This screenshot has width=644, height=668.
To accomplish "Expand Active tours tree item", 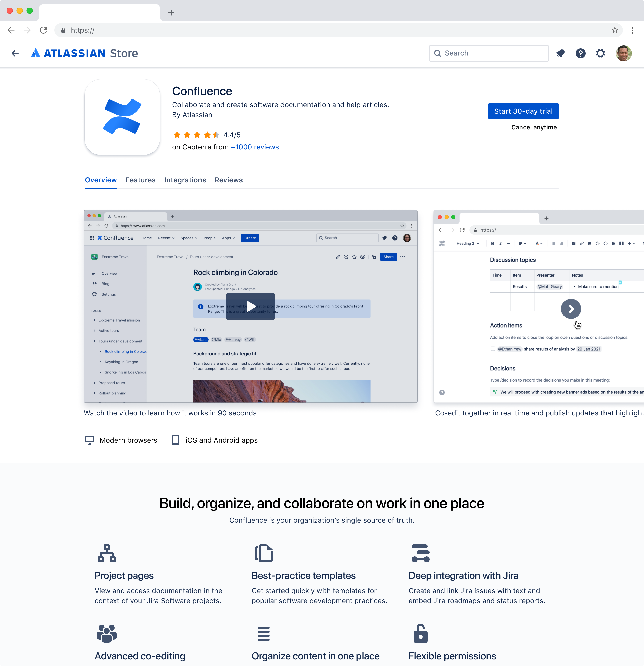I will [94, 330].
